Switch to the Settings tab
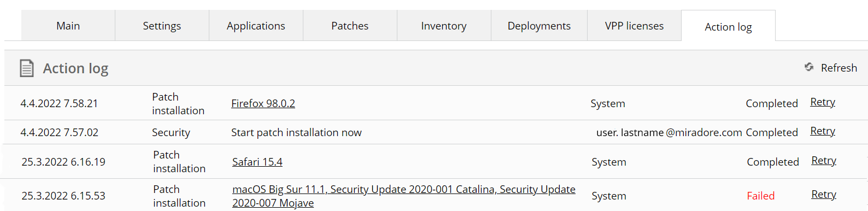 click(162, 26)
